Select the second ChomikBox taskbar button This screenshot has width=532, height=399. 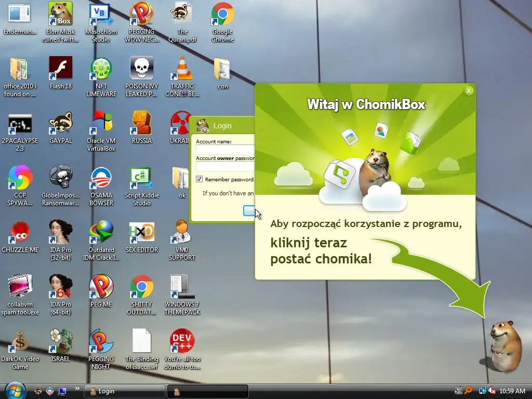click(208, 391)
